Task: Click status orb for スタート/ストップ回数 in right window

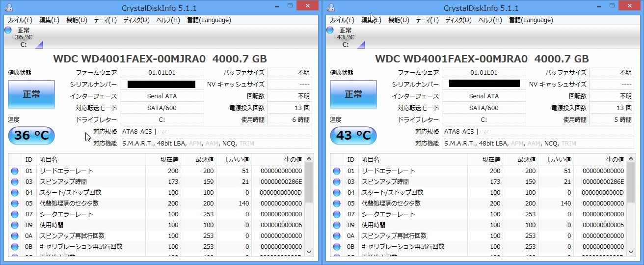Action: [336, 193]
